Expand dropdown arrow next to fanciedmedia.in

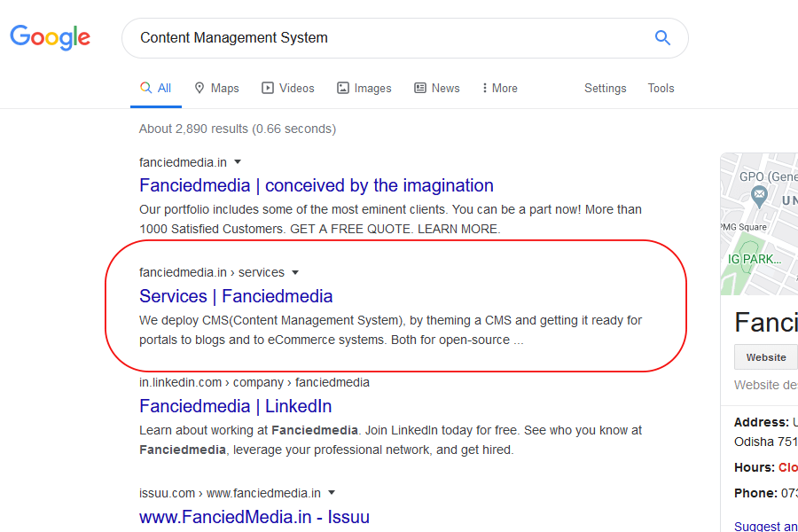point(237,162)
